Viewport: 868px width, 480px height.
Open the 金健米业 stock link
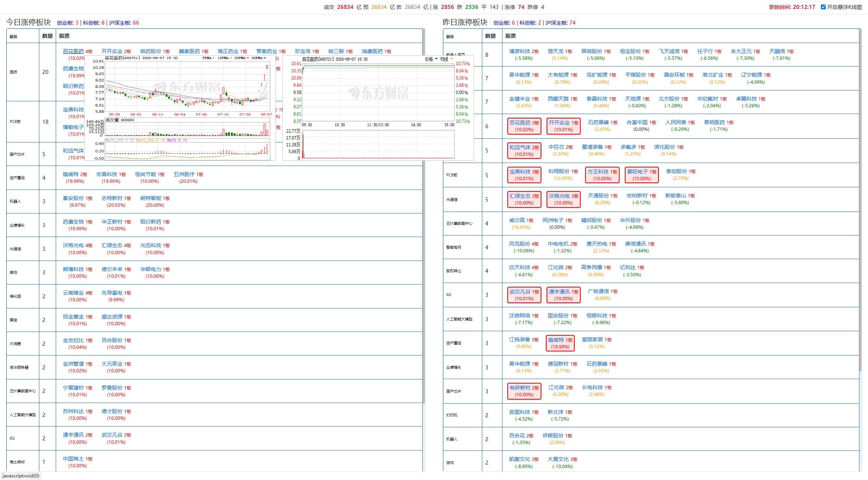[x=520, y=99]
